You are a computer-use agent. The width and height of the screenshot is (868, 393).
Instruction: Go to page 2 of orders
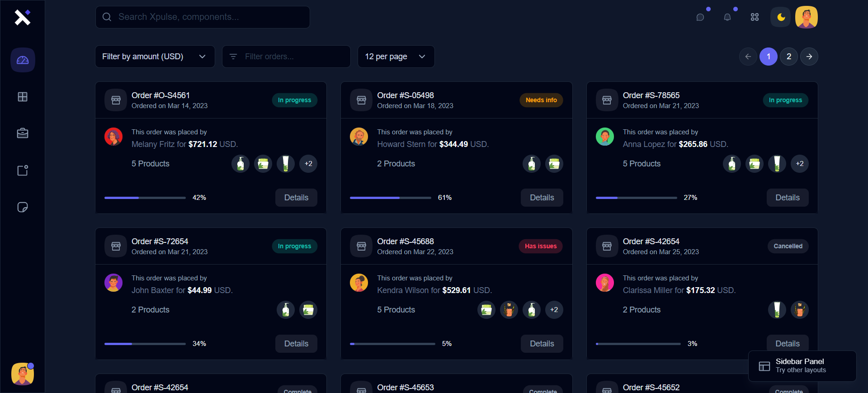coord(789,57)
